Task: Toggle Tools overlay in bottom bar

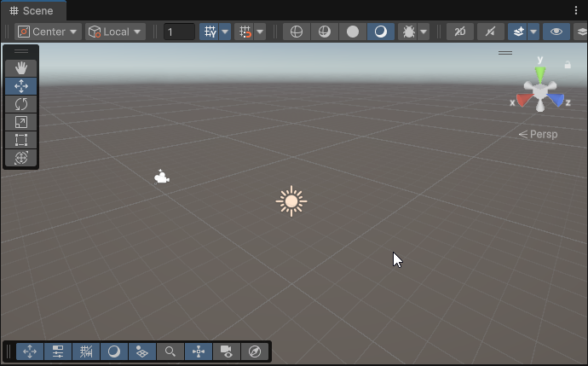Action: click(x=30, y=351)
